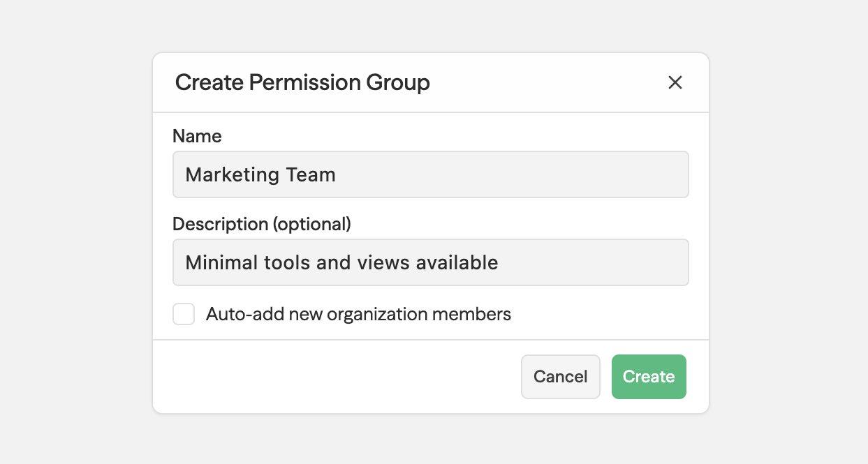Tick the Auto-add new organization members checkbox
The width and height of the screenshot is (868, 464).
184,314
